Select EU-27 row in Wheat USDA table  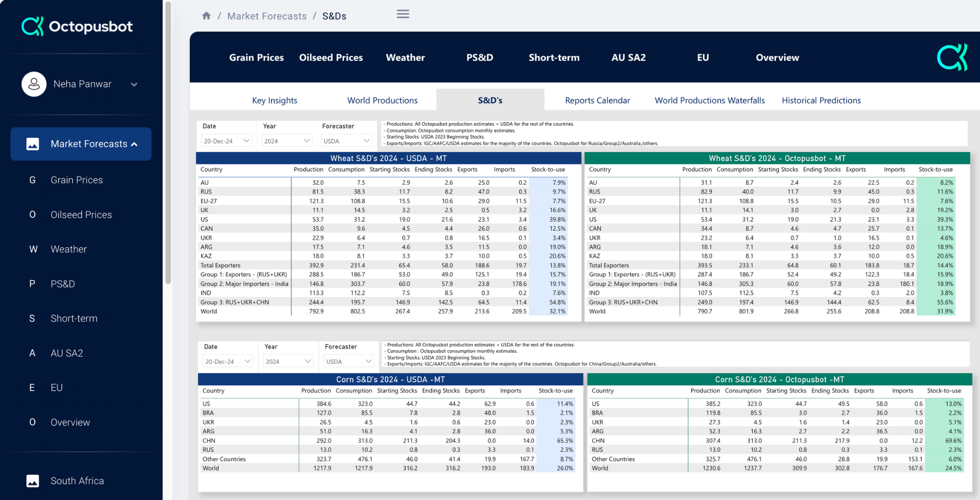tap(383, 201)
